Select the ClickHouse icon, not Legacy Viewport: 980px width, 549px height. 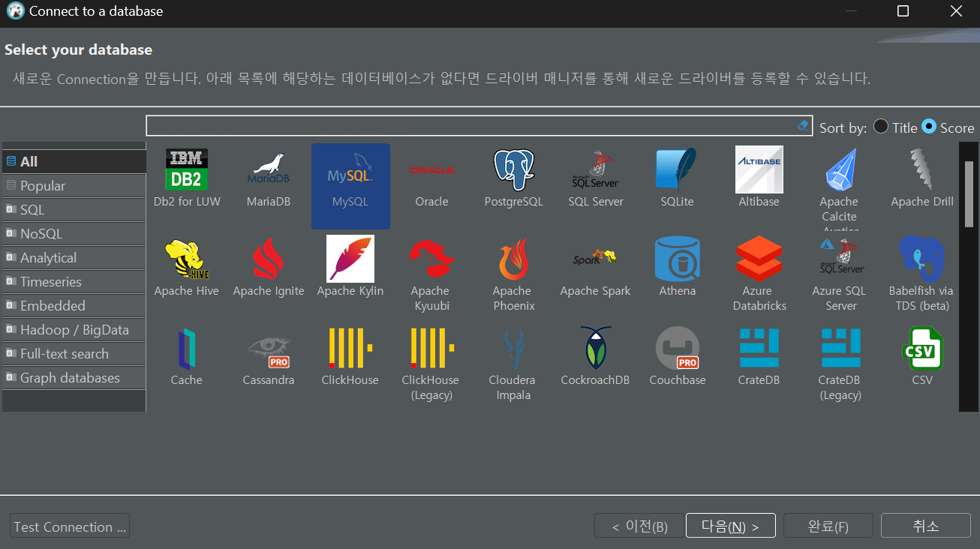coord(350,348)
